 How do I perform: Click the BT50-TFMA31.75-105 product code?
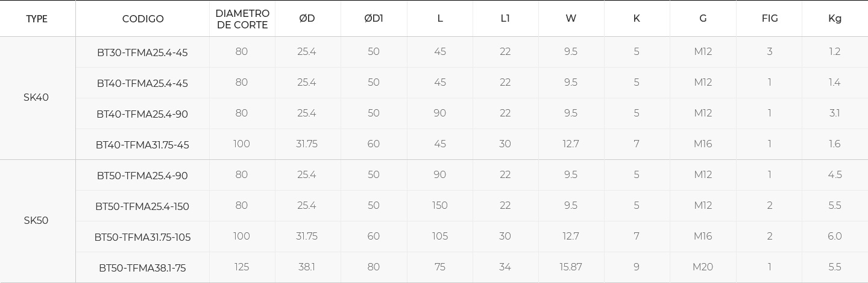point(142,237)
